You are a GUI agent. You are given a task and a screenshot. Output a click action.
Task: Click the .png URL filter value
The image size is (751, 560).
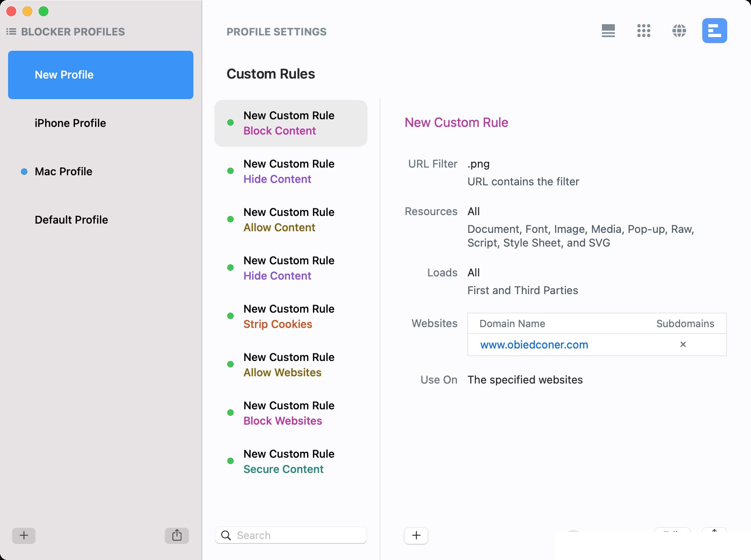pyautogui.click(x=479, y=164)
